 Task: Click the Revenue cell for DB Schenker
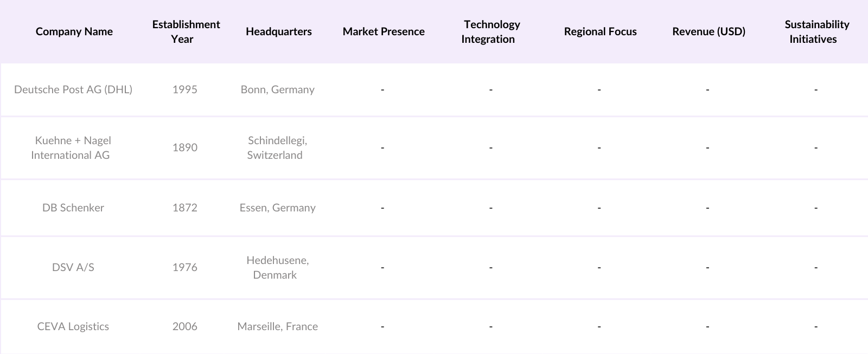[x=707, y=208]
